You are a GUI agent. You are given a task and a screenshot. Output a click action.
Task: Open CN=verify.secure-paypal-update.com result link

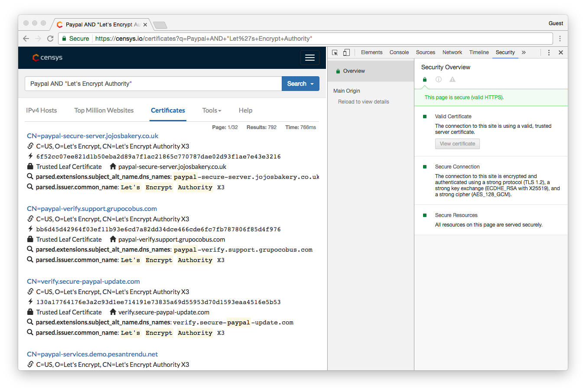[x=83, y=281]
